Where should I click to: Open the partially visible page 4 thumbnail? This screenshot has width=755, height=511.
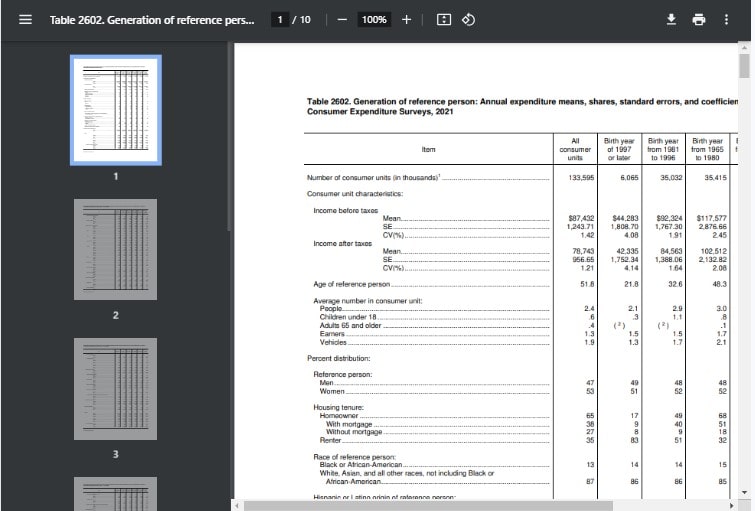click(116, 494)
